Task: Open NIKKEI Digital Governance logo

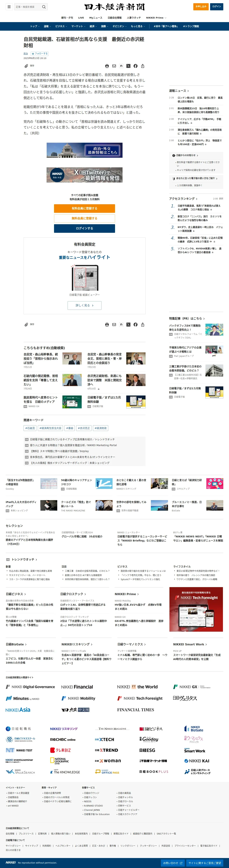Action: [x=30, y=687]
